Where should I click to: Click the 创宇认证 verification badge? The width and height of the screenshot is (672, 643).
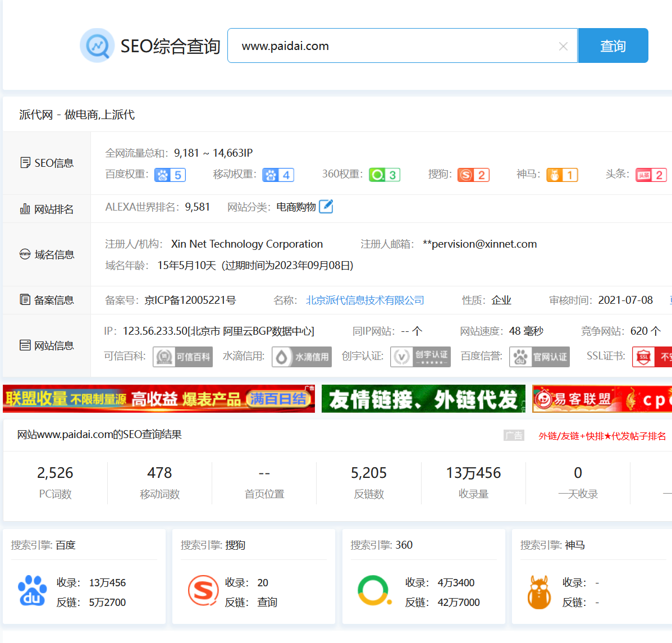coord(420,357)
